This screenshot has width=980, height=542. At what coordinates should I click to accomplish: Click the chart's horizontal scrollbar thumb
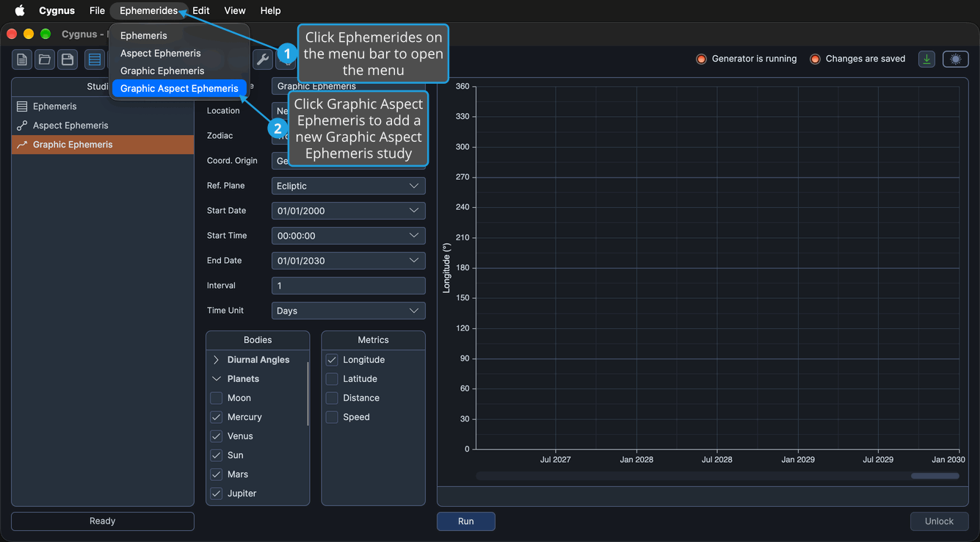click(935, 476)
